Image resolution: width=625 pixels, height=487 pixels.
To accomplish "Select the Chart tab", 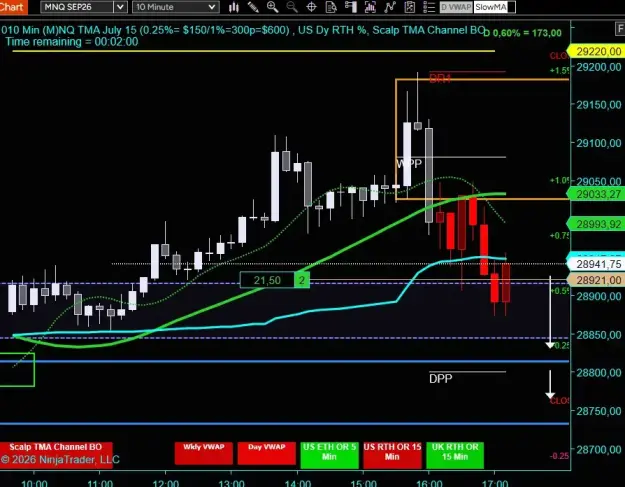I will [13, 7].
